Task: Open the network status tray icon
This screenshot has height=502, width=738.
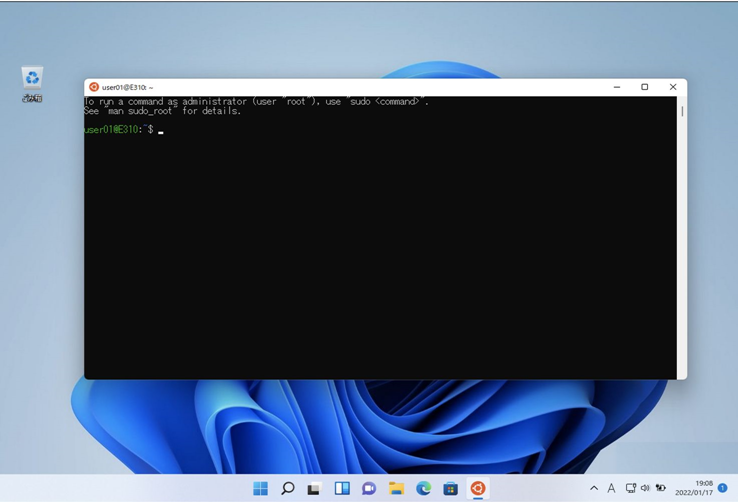Action: pyautogui.click(x=631, y=488)
